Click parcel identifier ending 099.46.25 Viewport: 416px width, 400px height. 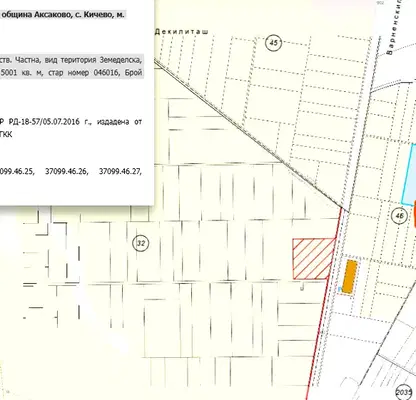[x=17, y=171]
